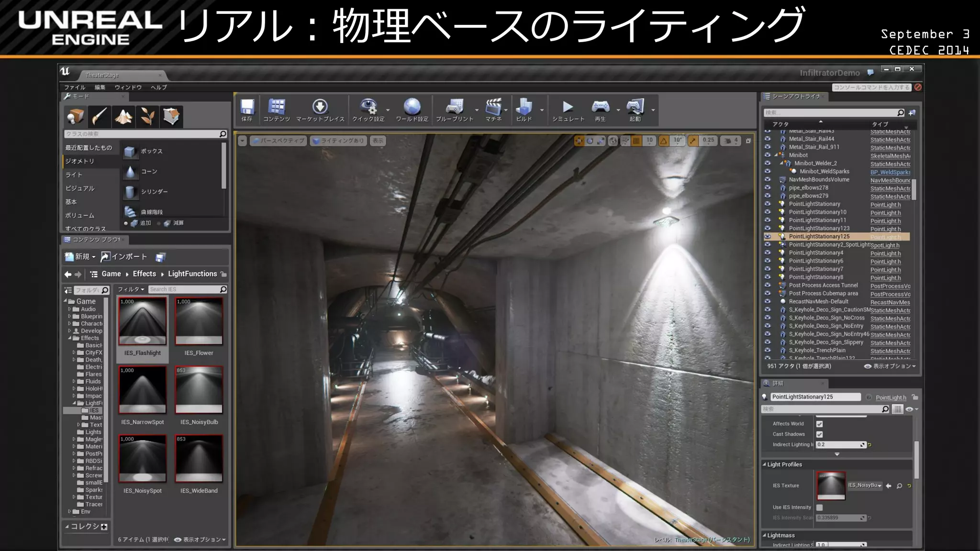Screen dimensions: 980x551
Task: Start Simulate (シミュレート) mode
Action: click(568, 107)
